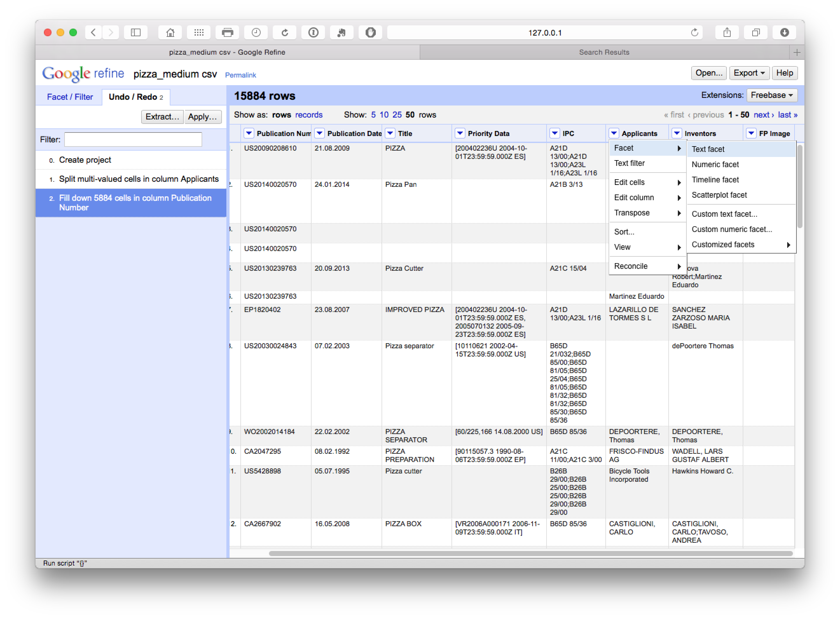
Task: Open the history clock icon
Action: coord(256,33)
